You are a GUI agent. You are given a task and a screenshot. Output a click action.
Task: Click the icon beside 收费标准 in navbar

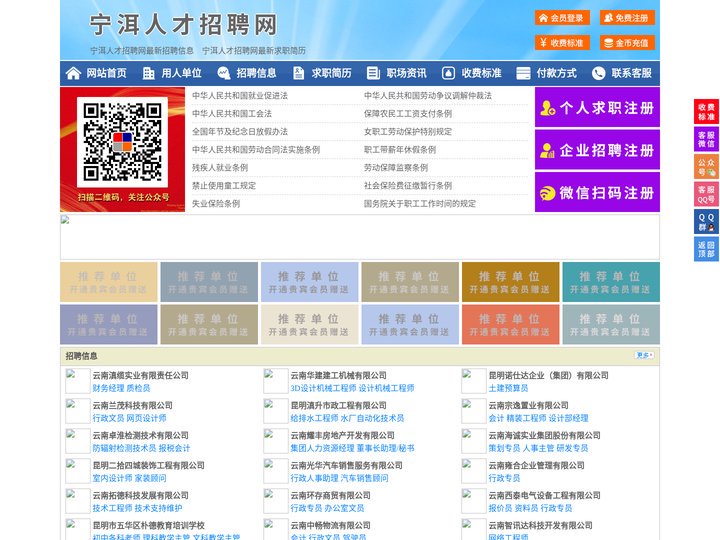click(x=448, y=73)
